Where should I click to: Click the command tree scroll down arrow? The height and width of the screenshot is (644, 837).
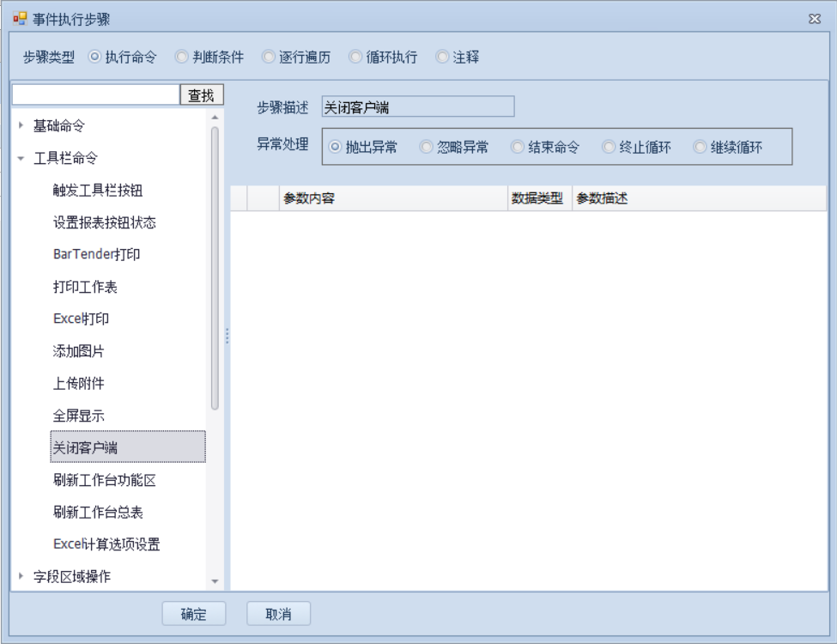pyautogui.click(x=215, y=582)
